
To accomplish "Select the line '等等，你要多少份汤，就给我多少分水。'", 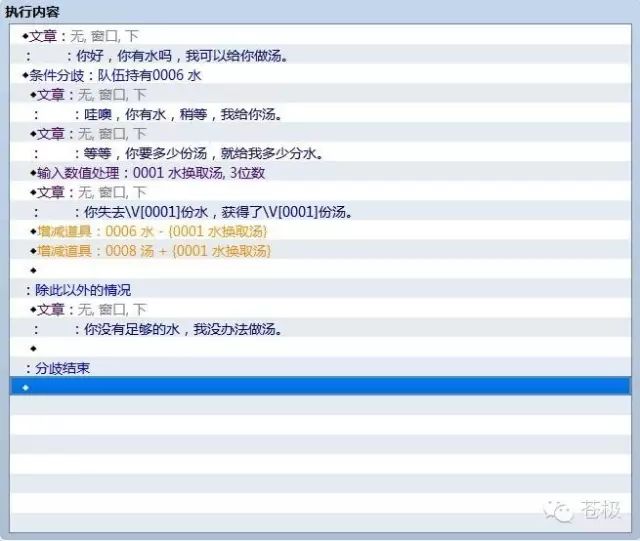I will 320,153.
